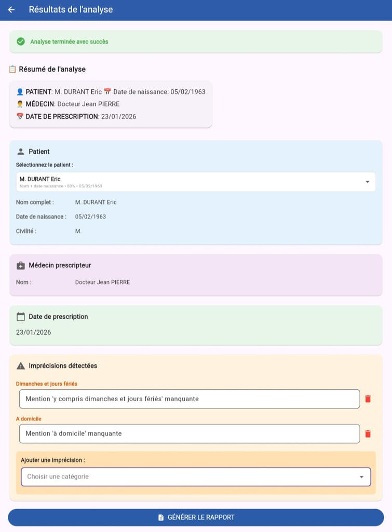The width and height of the screenshot is (392, 532).
Task: Open the patient selection dropdown
Action: (192, 182)
